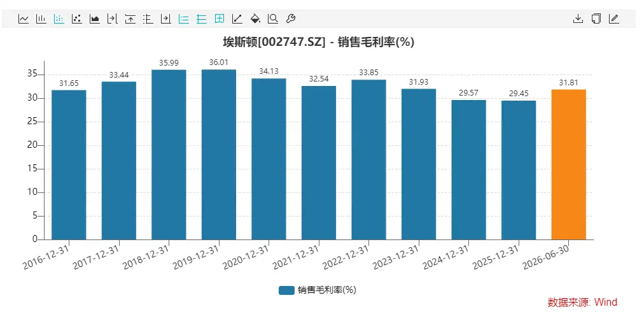Select the 2022-12-31 bar
This screenshot has width=644, height=314.
point(369,159)
